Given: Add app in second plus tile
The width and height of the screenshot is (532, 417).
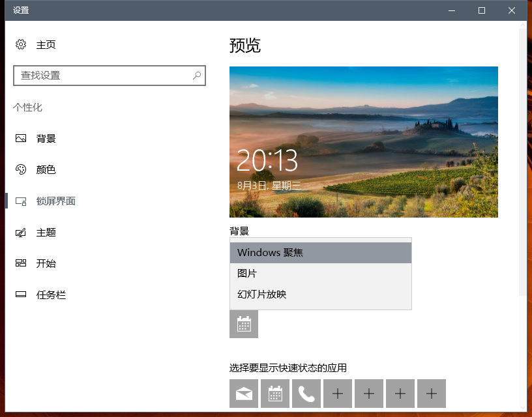Looking at the screenshot, I should click(x=369, y=394).
